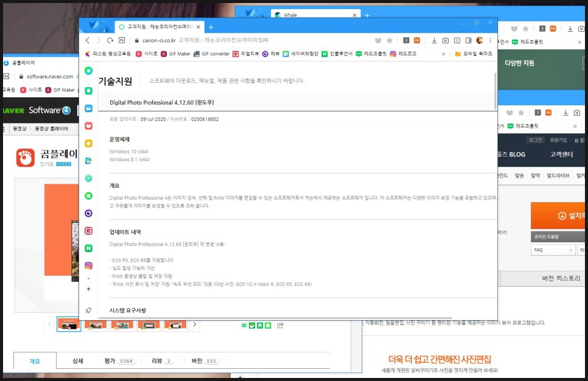The width and height of the screenshot is (588, 381).
Task: Select the first 곰플레이어 screenshot thumbnail
Action: [69, 324]
